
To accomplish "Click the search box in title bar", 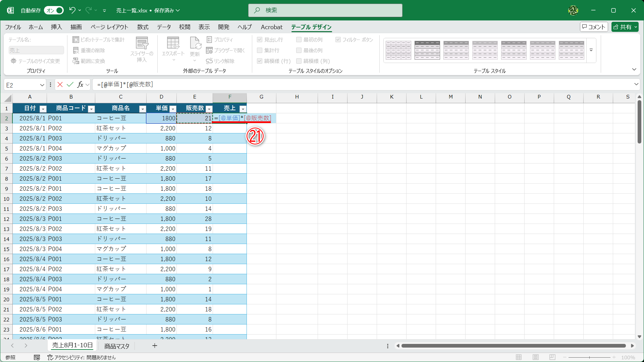I will [325, 10].
